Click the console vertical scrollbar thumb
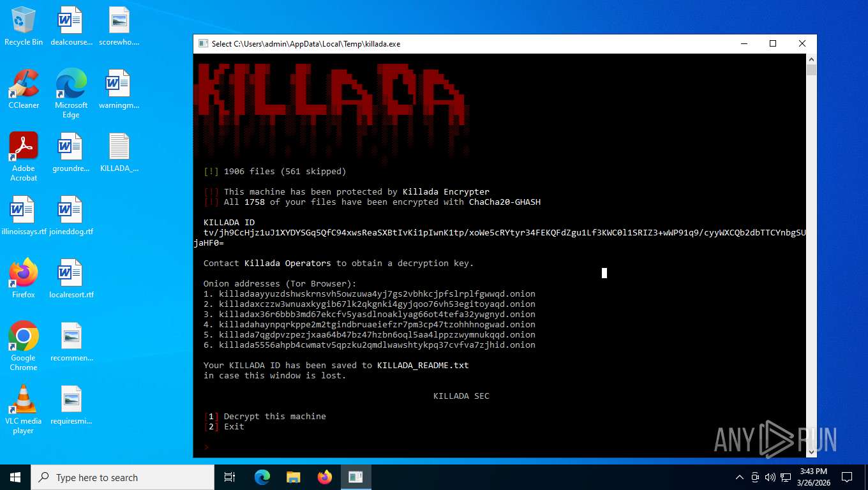Screen dimensions: 868x490 (x=811, y=70)
